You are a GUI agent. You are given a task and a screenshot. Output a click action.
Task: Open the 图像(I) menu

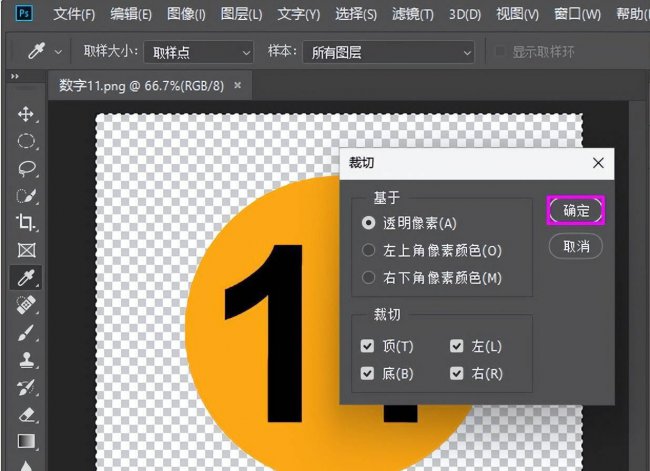186,15
